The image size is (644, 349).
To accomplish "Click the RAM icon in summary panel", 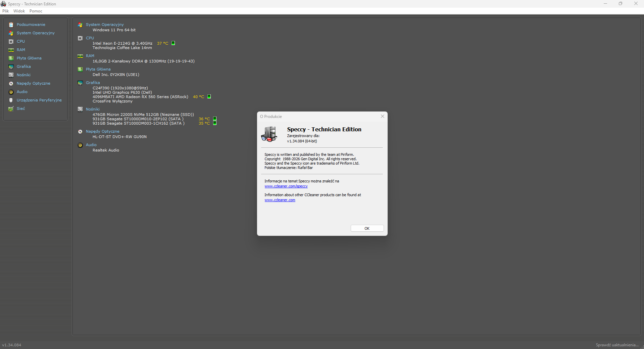I will pos(80,56).
